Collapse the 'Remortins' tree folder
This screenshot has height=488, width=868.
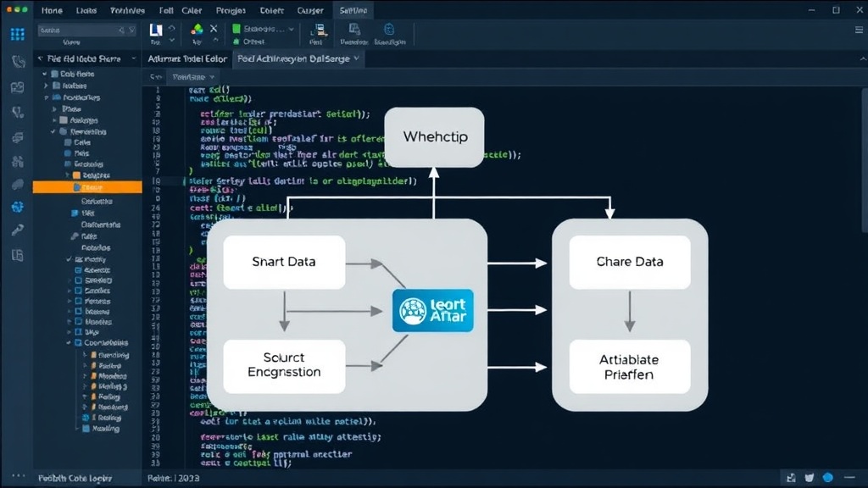53,131
